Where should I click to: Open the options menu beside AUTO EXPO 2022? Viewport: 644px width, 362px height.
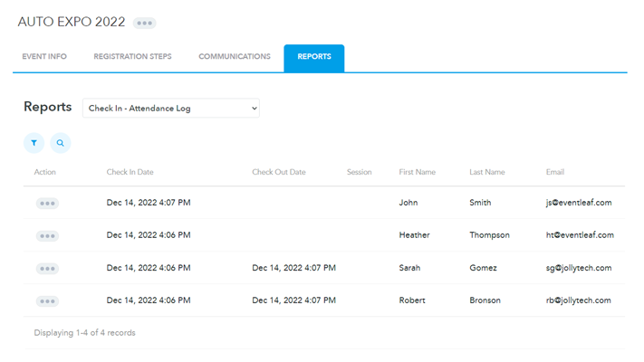click(144, 23)
